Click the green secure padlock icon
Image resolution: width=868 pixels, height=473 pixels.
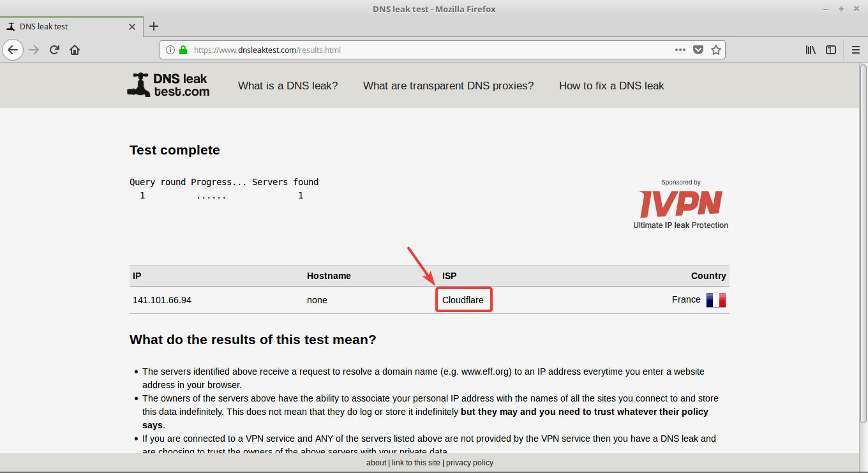[x=183, y=50]
